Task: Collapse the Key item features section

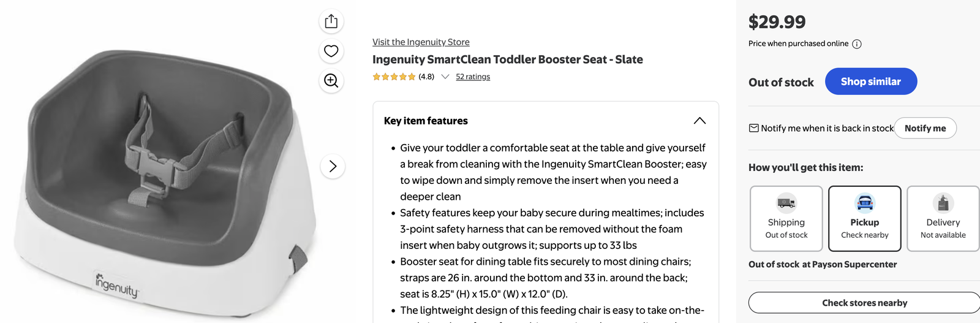Action: (x=699, y=121)
